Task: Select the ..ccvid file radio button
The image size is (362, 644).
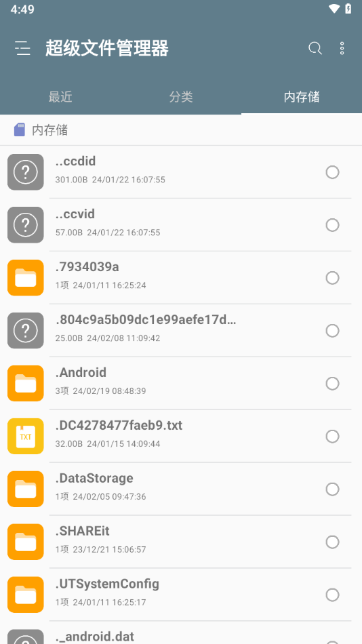Action: point(332,225)
